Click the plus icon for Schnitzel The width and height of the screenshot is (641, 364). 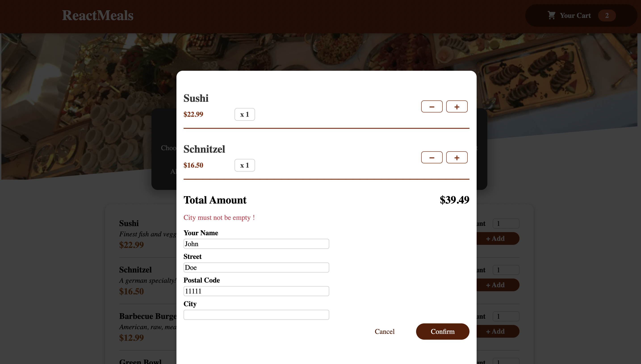pyautogui.click(x=457, y=157)
